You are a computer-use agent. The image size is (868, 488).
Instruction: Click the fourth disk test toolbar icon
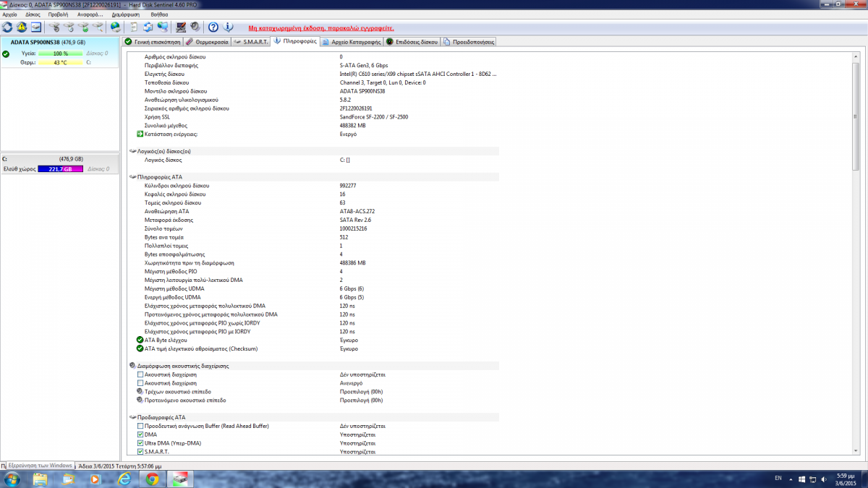[98, 27]
